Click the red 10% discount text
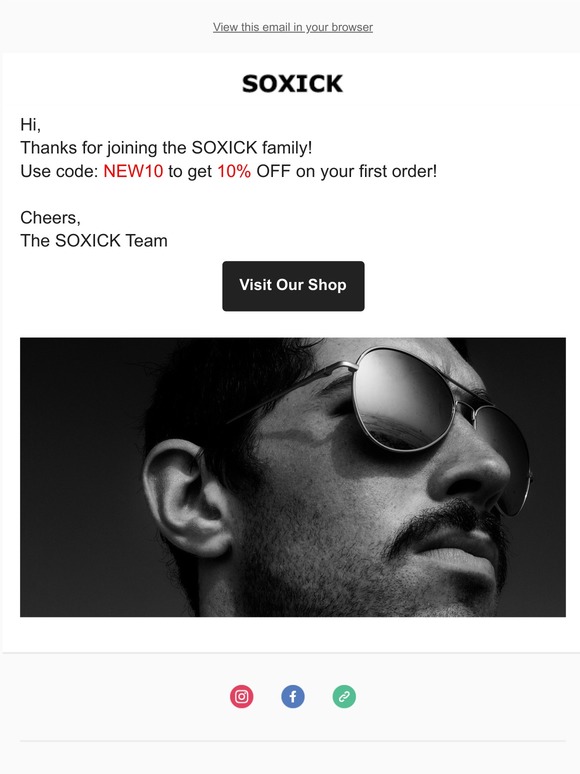 click(x=234, y=171)
